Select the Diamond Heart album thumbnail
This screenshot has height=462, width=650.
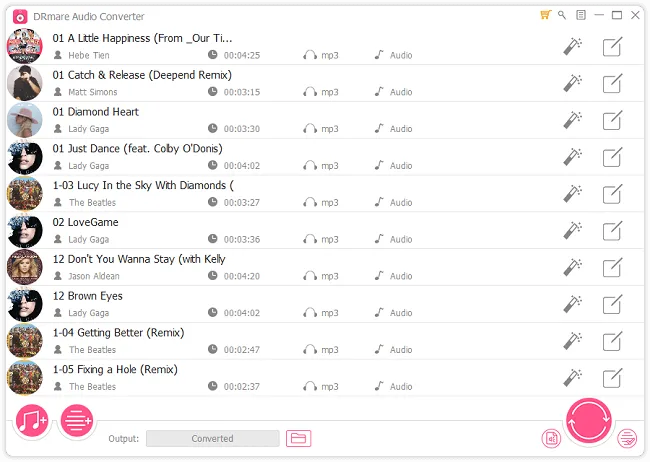[25, 120]
